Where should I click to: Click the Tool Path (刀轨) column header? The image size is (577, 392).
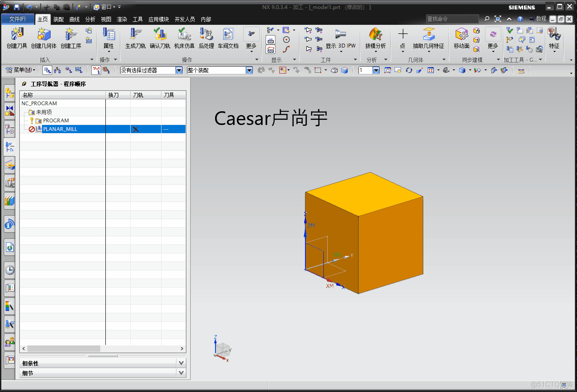[x=146, y=95]
